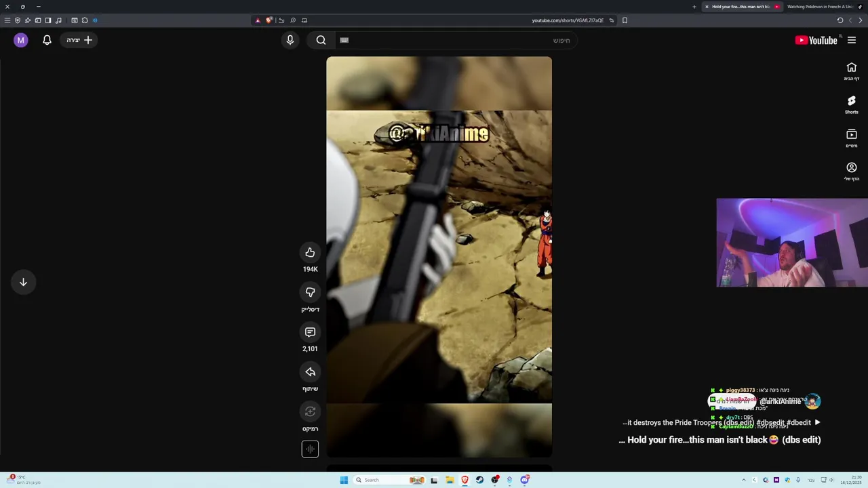868x488 pixels.
Task: Open the purple M account avatar
Action: [21, 40]
